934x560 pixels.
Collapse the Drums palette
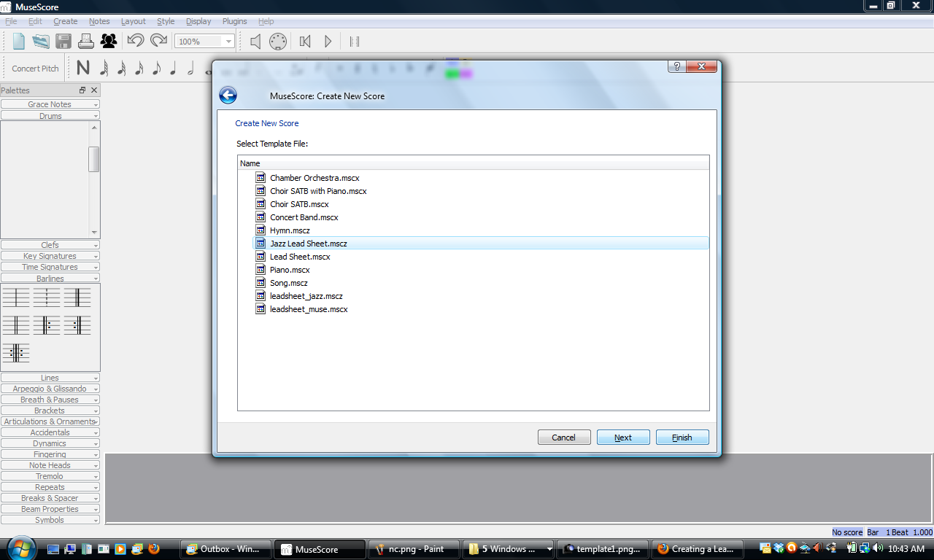pyautogui.click(x=50, y=116)
